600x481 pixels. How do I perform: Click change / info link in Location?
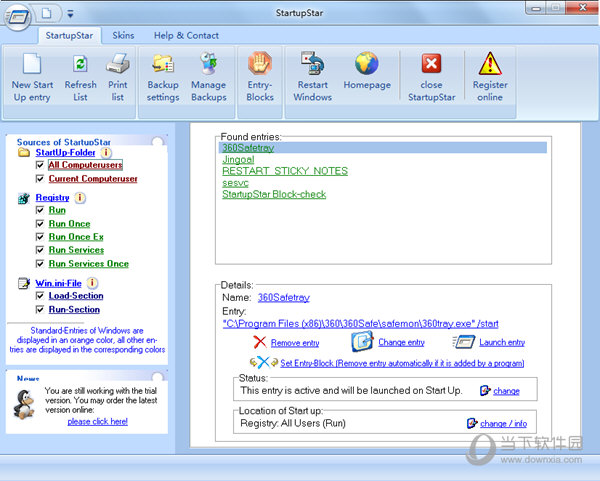tap(504, 424)
